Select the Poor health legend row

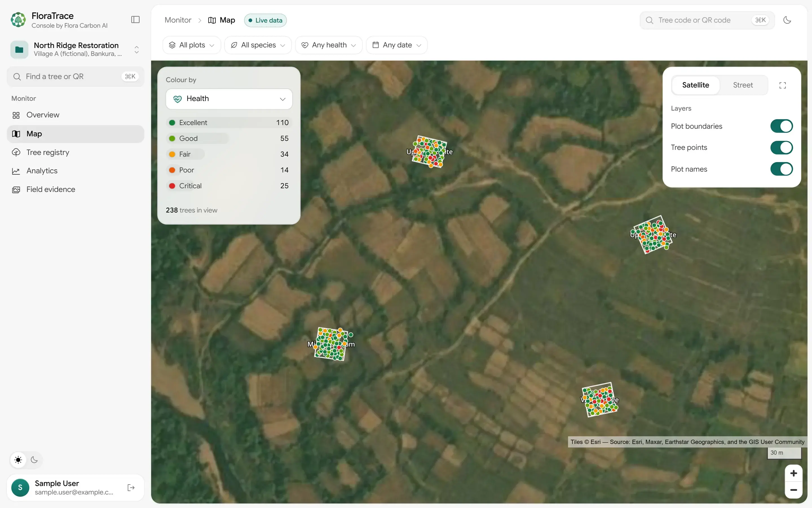(x=229, y=170)
